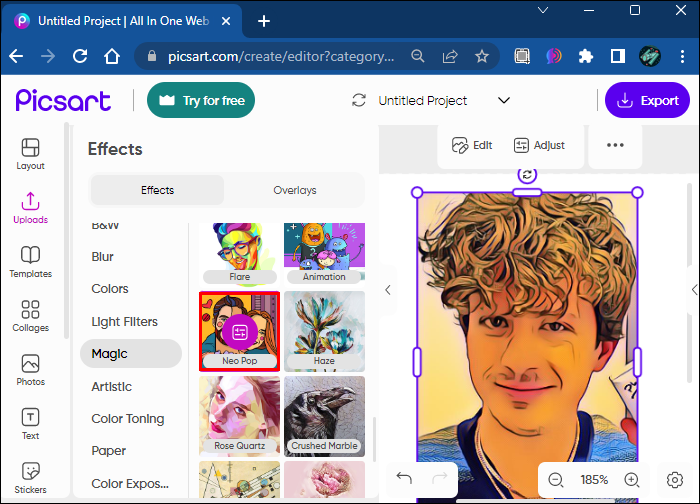The image size is (700, 504).
Task: Click the effects list scrollbar
Action: [x=374, y=440]
